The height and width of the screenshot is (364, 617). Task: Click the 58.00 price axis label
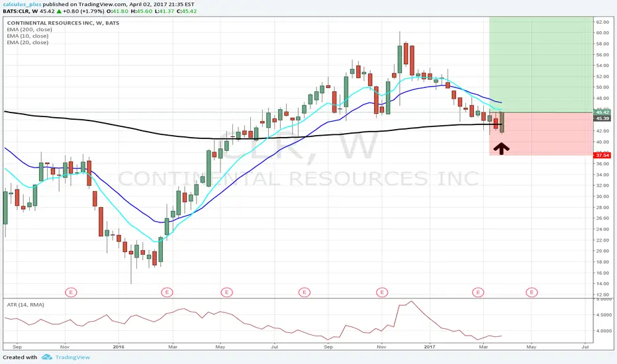click(x=602, y=44)
